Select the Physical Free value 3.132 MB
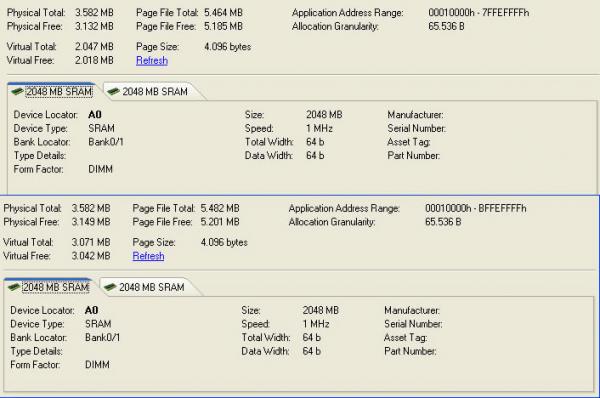Viewport: 600px width, 398px height. [94, 26]
